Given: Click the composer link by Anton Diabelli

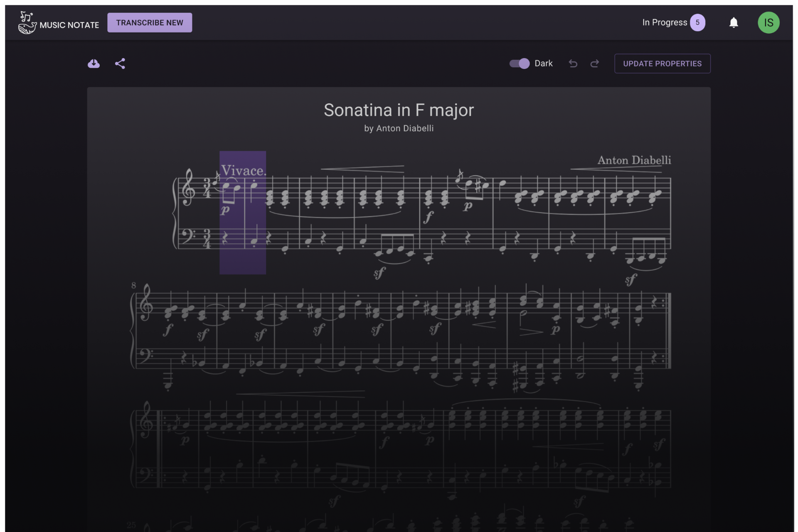Looking at the screenshot, I should pyautogui.click(x=399, y=128).
